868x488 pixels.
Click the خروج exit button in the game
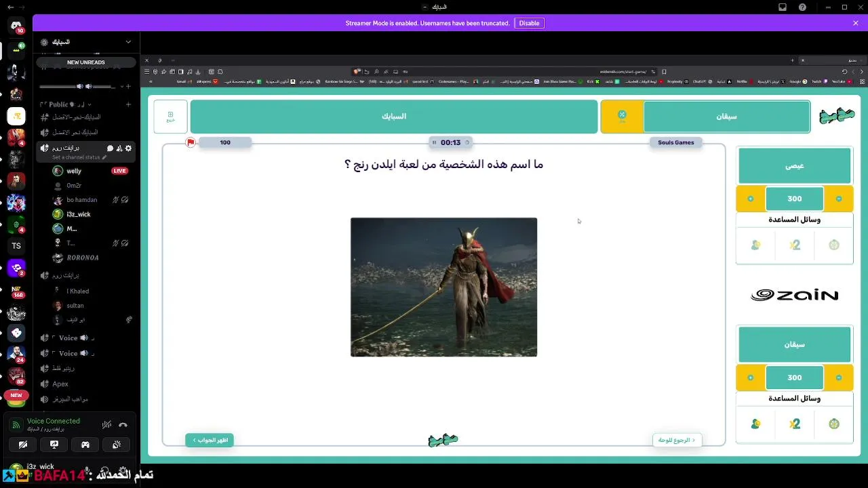coord(170,117)
